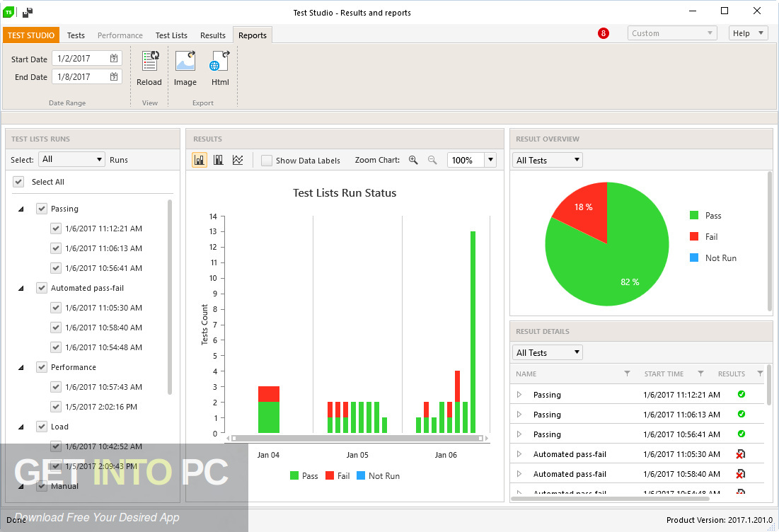The width and height of the screenshot is (779, 532).
Task: Switch to the Results tab
Action: pos(213,35)
